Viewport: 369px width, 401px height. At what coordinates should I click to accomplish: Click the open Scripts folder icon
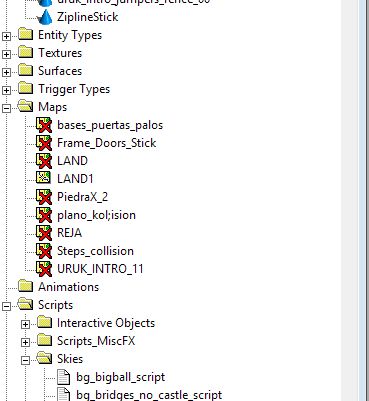(26, 305)
